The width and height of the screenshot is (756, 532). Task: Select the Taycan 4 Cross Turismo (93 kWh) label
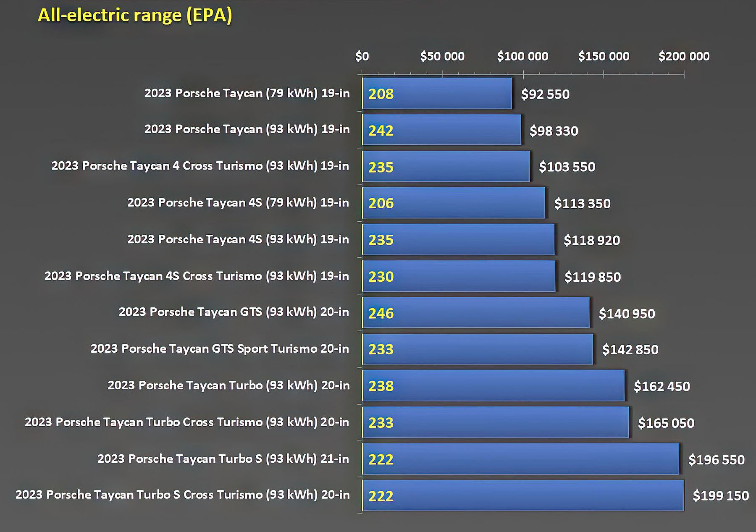(x=200, y=166)
